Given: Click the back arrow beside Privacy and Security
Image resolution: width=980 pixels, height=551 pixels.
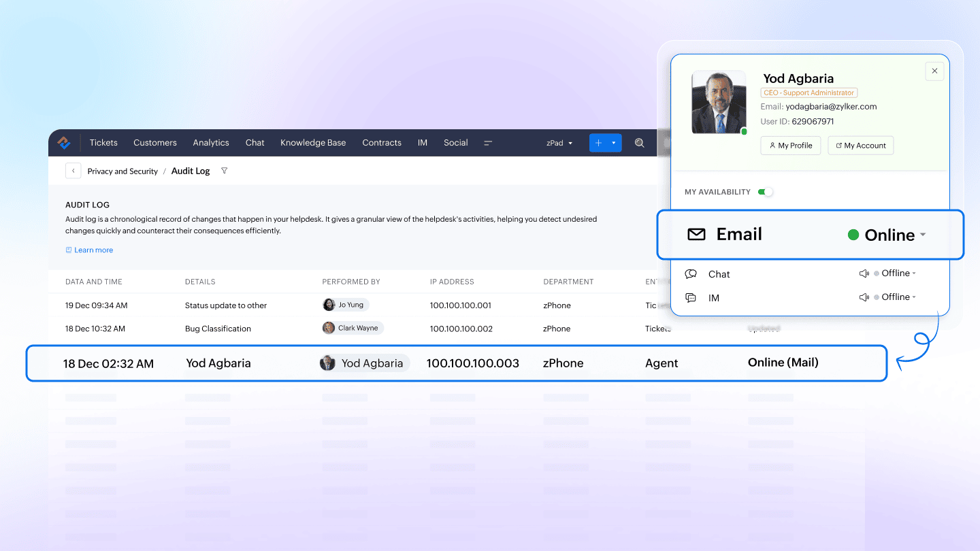Looking at the screenshot, I should pos(73,171).
